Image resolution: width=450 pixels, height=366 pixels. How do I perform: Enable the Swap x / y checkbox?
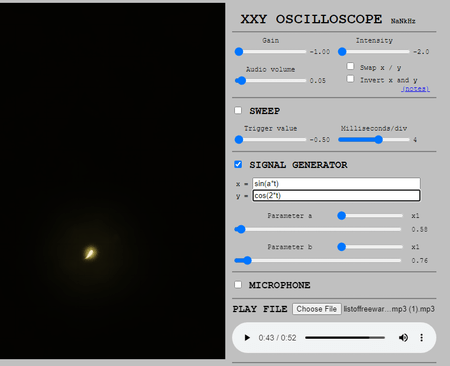[x=350, y=66]
